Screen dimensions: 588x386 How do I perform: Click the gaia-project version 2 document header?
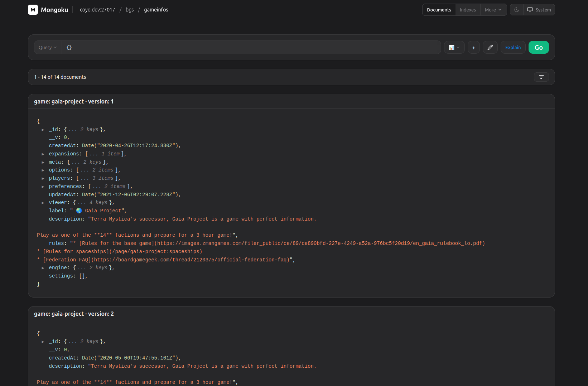tap(291, 314)
